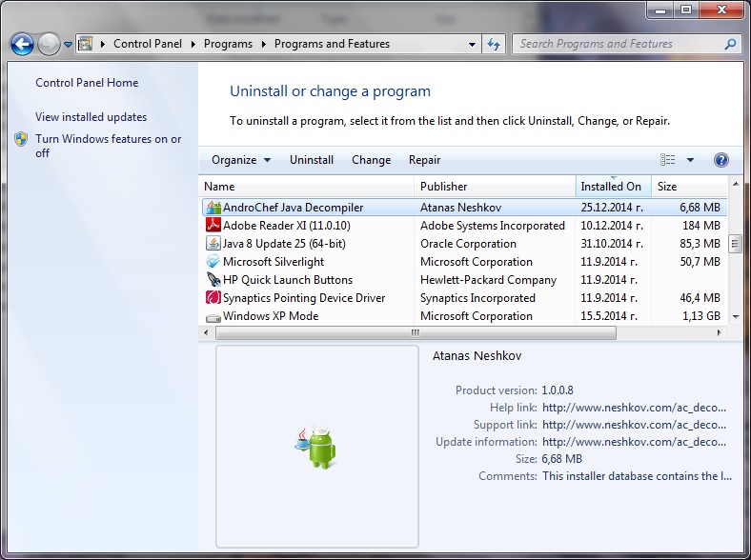Go back with the blue Back arrow
The width and height of the screenshot is (751, 560).
click(x=22, y=45)
